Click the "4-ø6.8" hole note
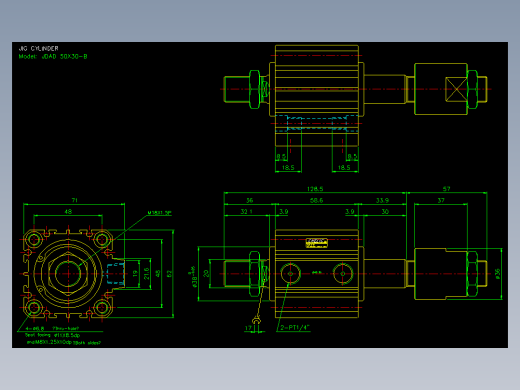The width and height of the screenshot is (520, 390). pyautogui.click(x=35, y=329)
